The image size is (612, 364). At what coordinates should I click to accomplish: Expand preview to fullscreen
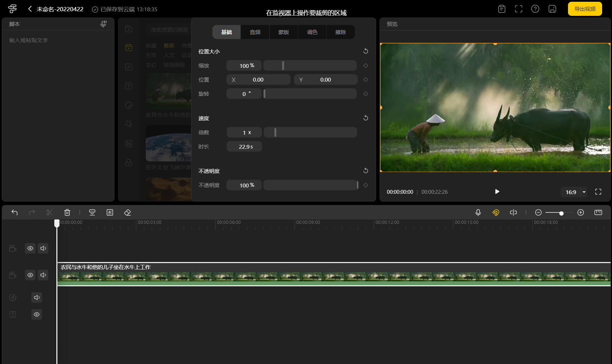click(x=598, y=192)
